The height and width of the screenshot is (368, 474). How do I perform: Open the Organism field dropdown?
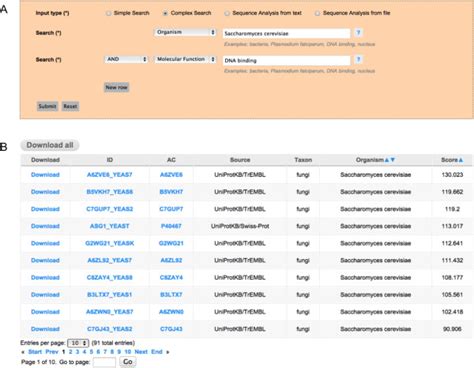click(185, 32)
